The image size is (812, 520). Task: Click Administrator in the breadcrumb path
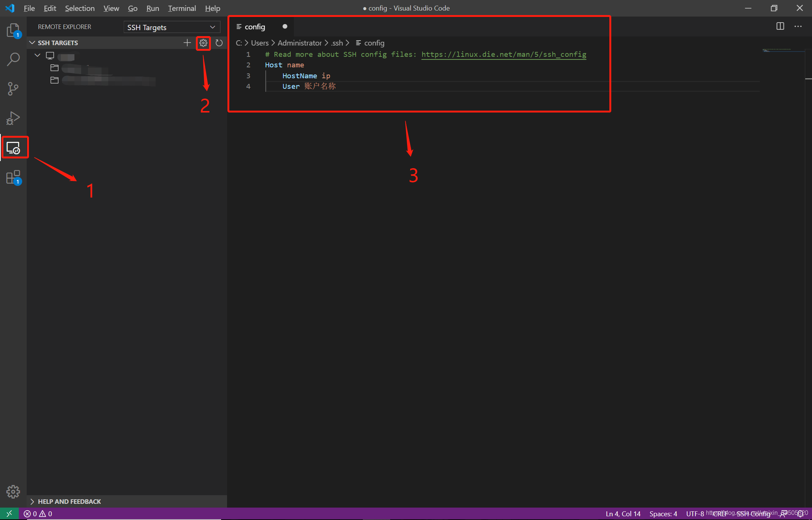300,43
